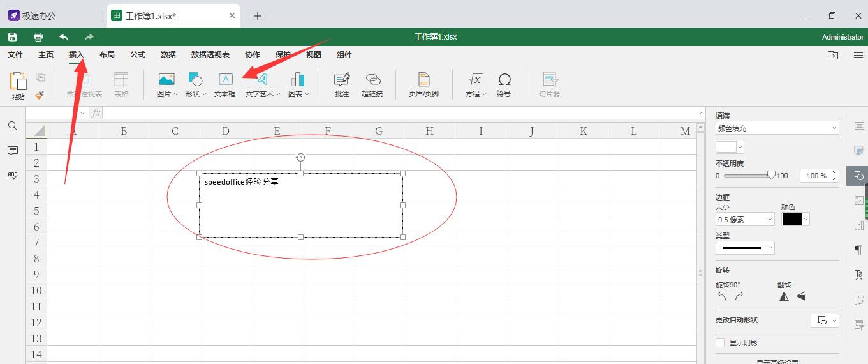Rotate shape 90° counterclockwise

coord(722,296)
